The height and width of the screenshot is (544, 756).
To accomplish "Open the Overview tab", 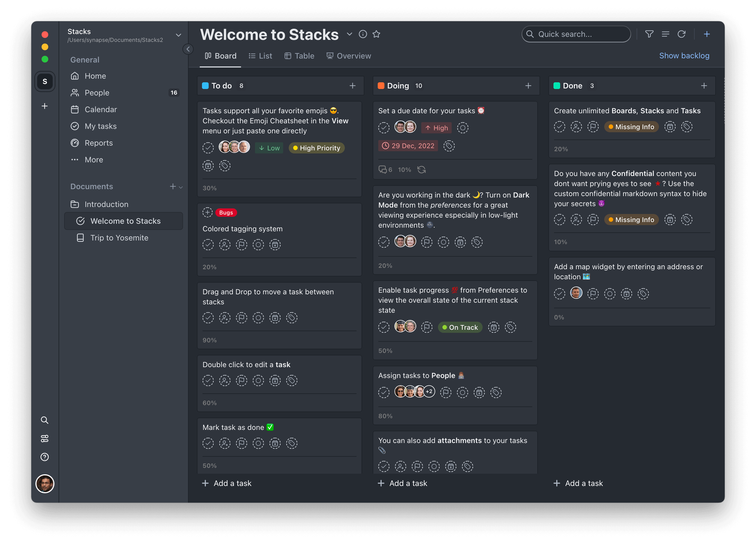I will 348,56.
